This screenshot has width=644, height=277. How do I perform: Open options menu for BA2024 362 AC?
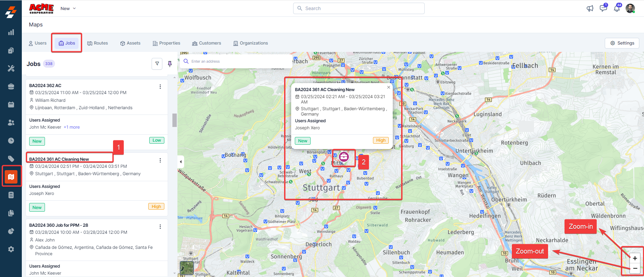(x=160, y=87)
